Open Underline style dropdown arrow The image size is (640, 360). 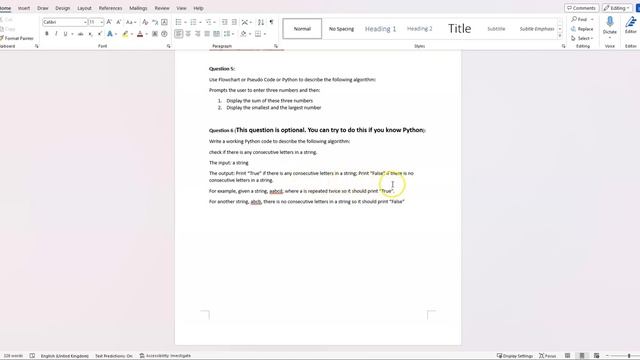(x=72, y=34)
